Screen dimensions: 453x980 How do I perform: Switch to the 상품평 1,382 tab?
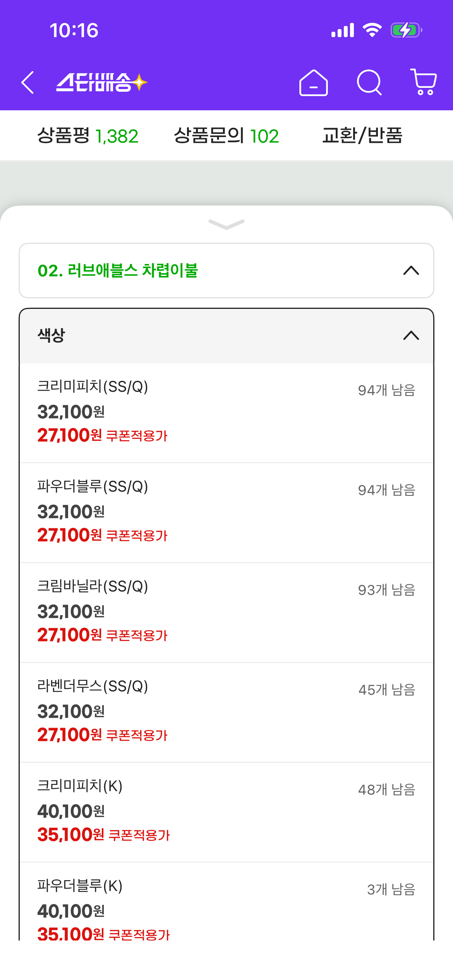[x=88, y=136]
